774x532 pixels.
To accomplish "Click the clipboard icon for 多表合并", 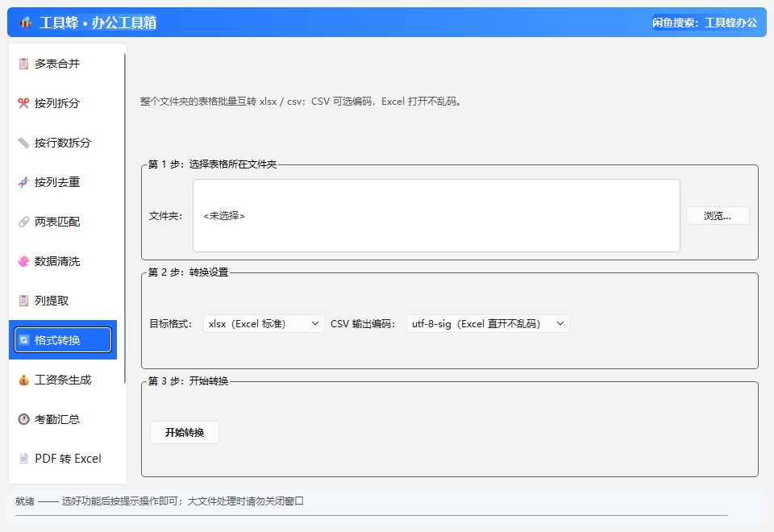I will tap(23, 64).
